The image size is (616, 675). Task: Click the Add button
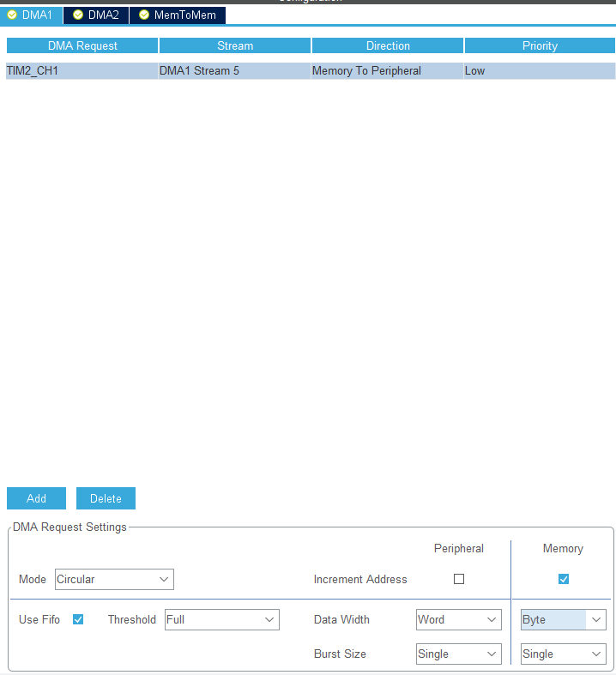pos(36,498)
